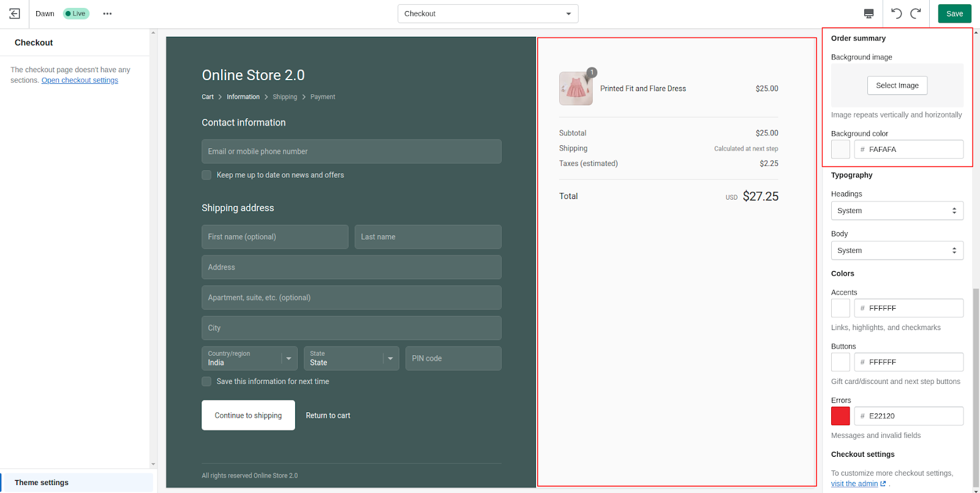
Task: Click the exit editor back icon
Action: [x=15, y=13]
